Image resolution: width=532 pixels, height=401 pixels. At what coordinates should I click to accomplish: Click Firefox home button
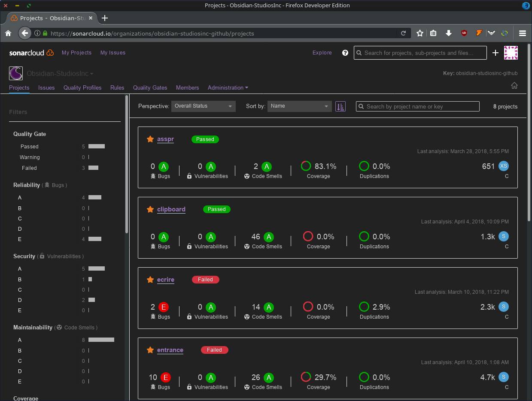click(x=8, y=33)
